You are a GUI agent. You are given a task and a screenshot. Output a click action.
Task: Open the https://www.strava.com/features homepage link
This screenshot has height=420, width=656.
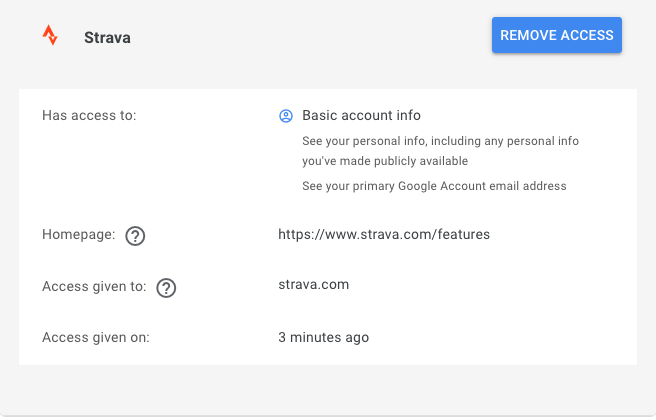384,234
